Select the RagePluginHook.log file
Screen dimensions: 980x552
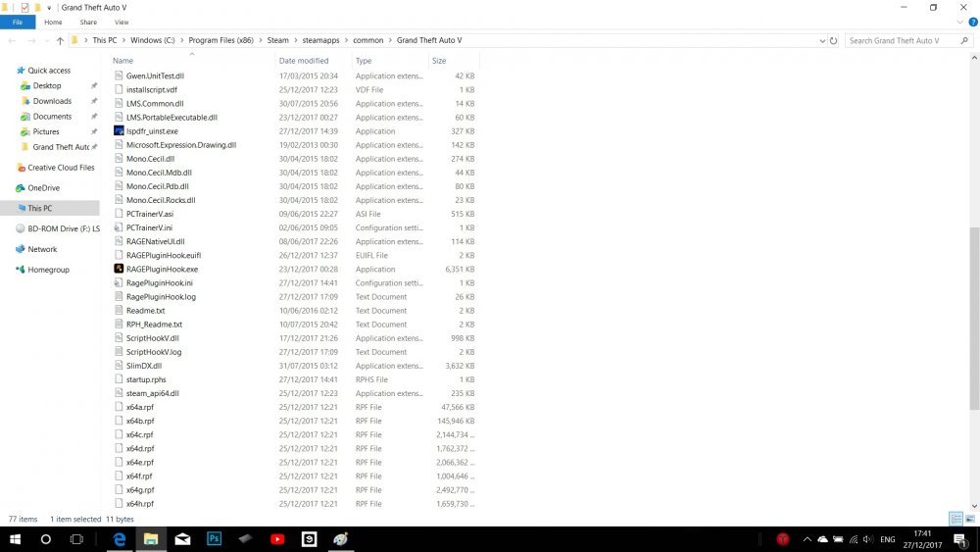pyautogui.click(x=161, y=297)
